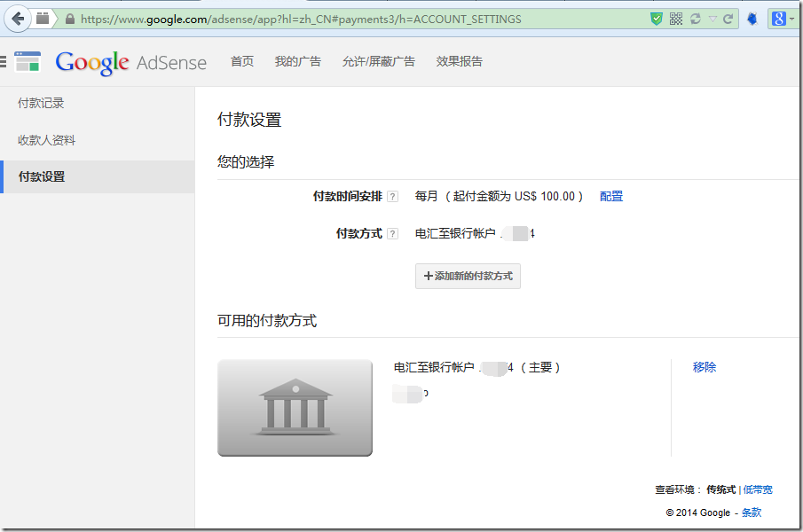Click the green shield security icon
The width and height of the screenshot is (803, 532).
click(656, 19)
